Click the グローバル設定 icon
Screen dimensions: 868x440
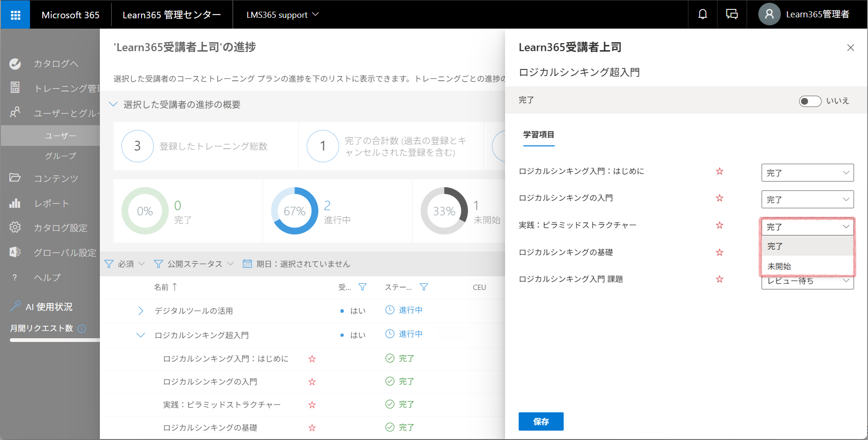(x=15, y=252)
